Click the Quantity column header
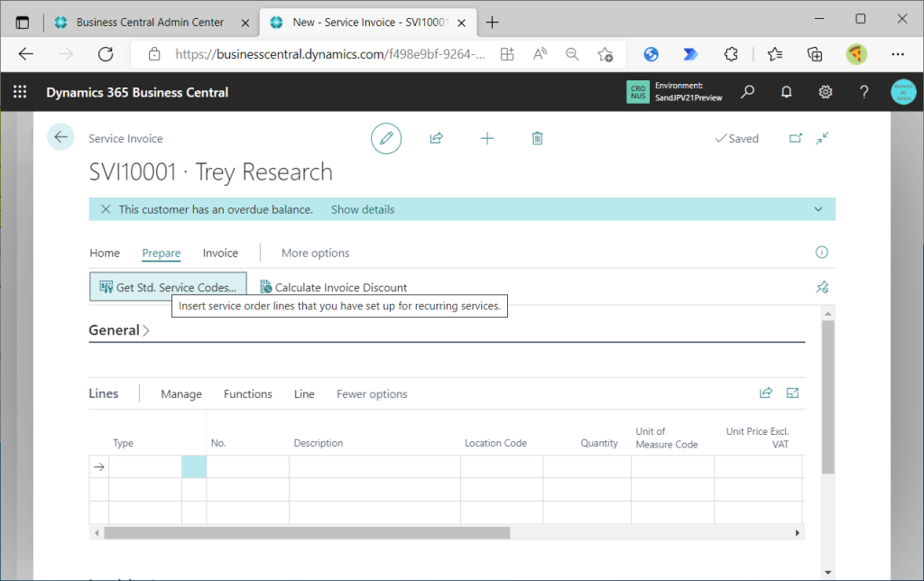The height and width of the screenshot is (581, 924). tap(599, 443)
